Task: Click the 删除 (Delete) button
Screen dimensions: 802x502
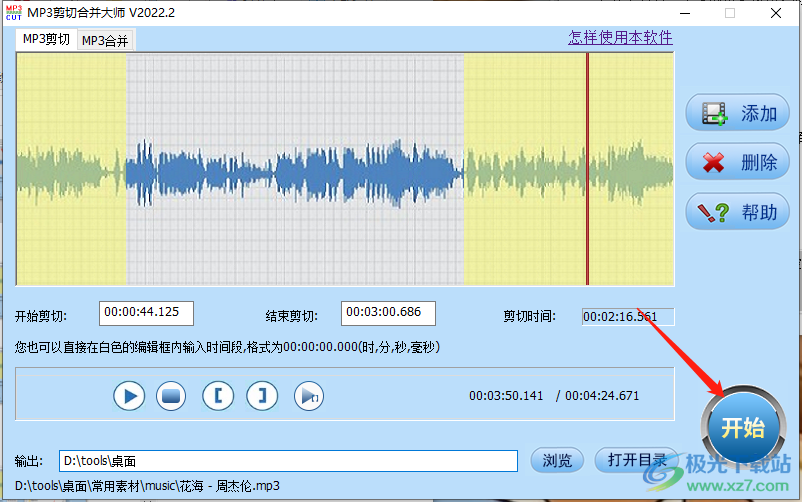Action: tap(737, 162)
